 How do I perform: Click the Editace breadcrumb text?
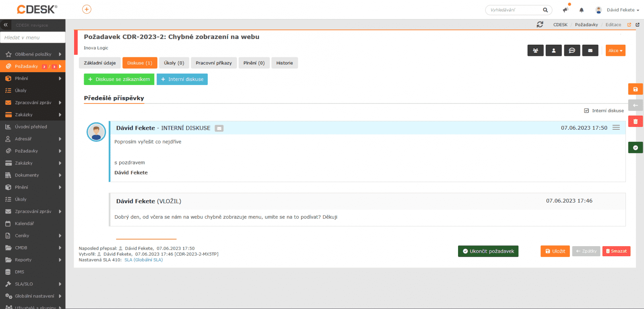click(613, 25)
